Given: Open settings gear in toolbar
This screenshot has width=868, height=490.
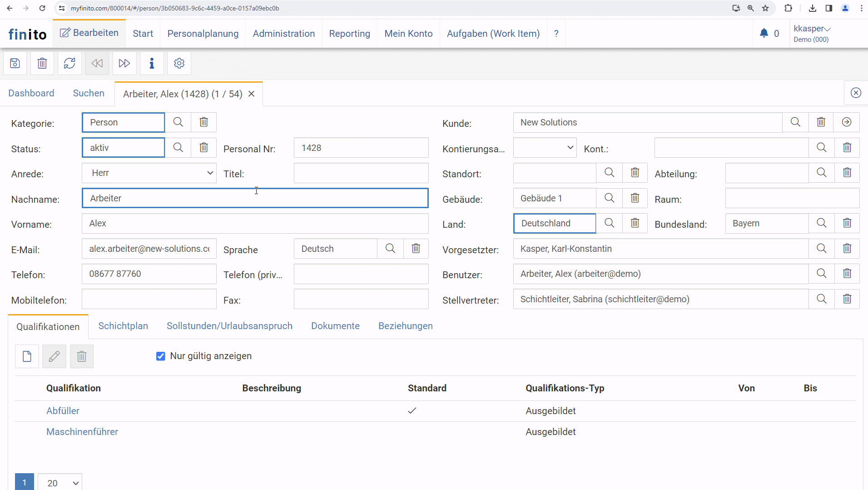Looking at the screenshot, I should point(179,63).
